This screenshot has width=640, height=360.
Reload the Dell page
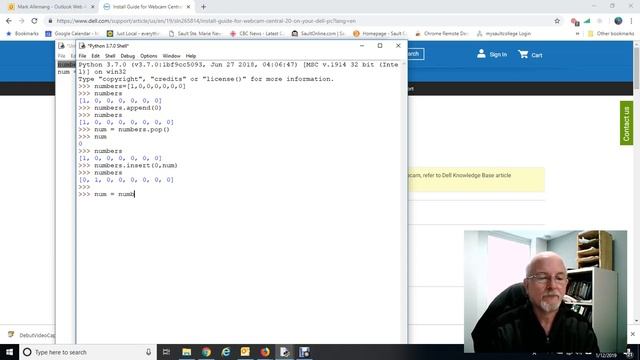coord(34,21)
